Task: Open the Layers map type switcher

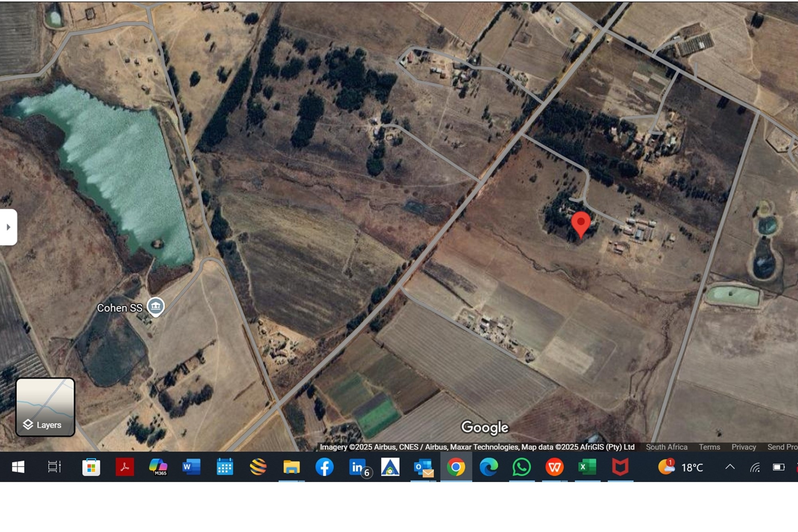Action: tap(45, 407)
